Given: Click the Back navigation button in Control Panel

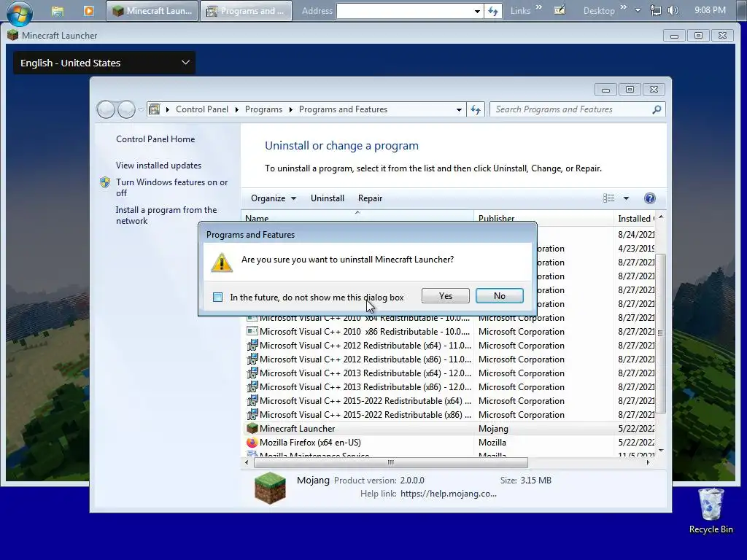Looking at the screenshot, I should [x=106, y=109].
